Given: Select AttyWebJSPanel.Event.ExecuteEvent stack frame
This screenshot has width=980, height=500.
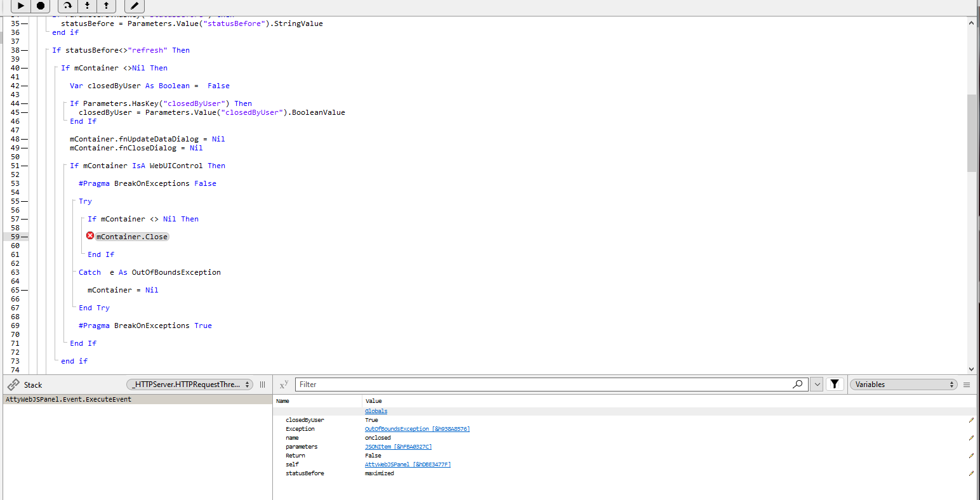Looking at the screenshot, I should 137,400.
